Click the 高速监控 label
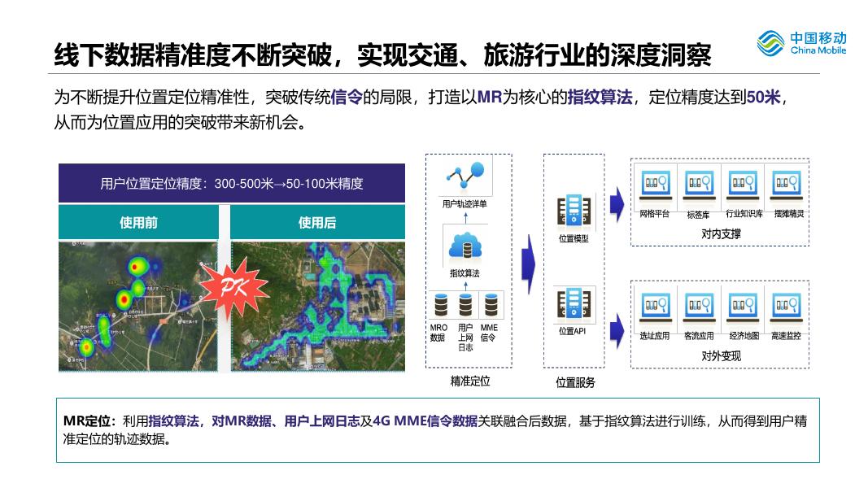The image size is (868, 488). coord(786,335)
